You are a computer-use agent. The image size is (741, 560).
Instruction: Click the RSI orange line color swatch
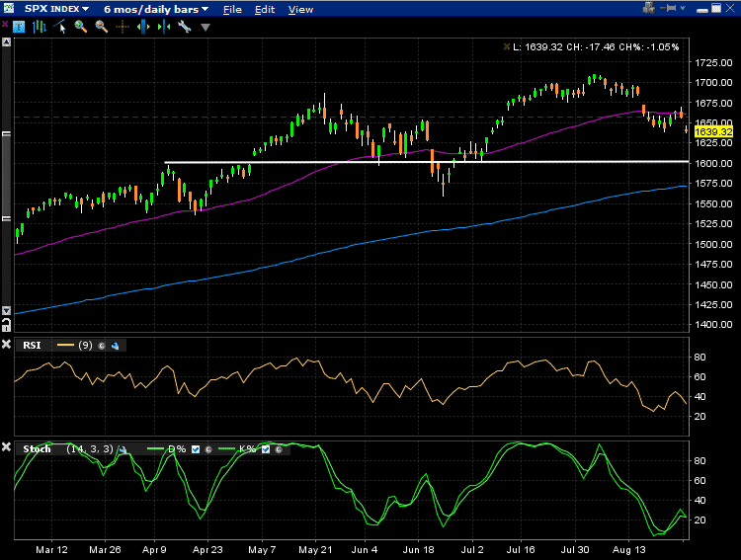65,346
